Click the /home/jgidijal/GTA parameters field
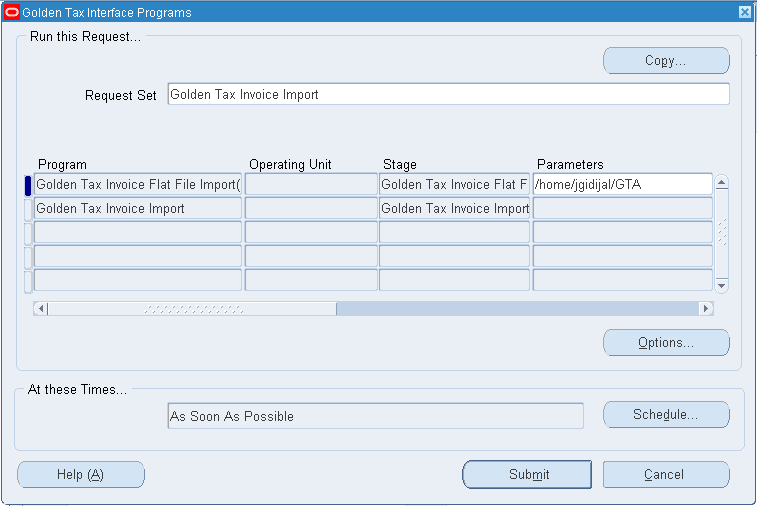 [x=623, y=184]
